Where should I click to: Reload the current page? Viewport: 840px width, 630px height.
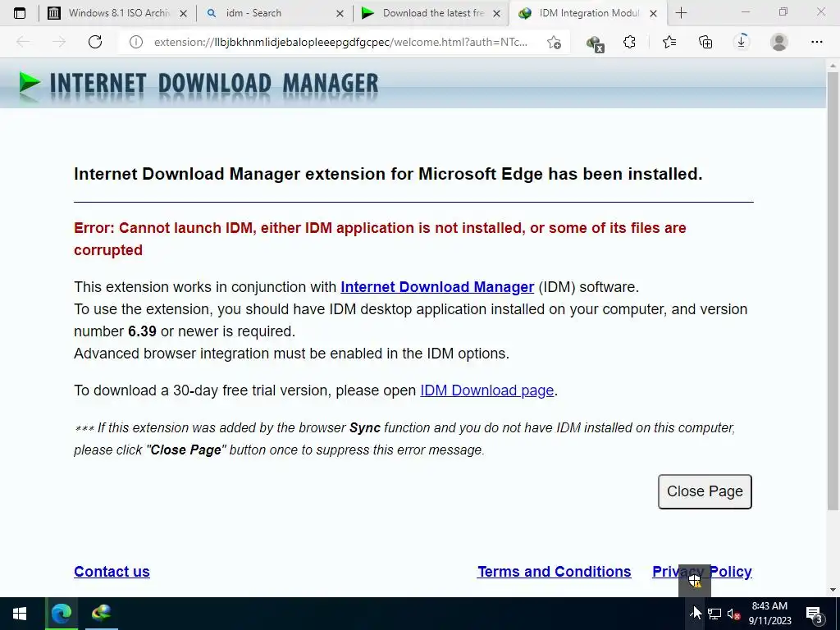pyautogui.click(x=95, y=42)
